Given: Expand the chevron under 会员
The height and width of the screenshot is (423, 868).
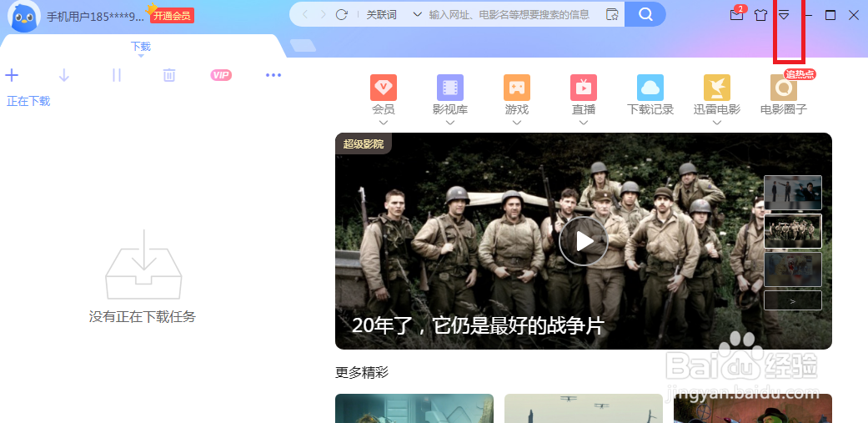Looking at the screenshot, I should point(384,123).
